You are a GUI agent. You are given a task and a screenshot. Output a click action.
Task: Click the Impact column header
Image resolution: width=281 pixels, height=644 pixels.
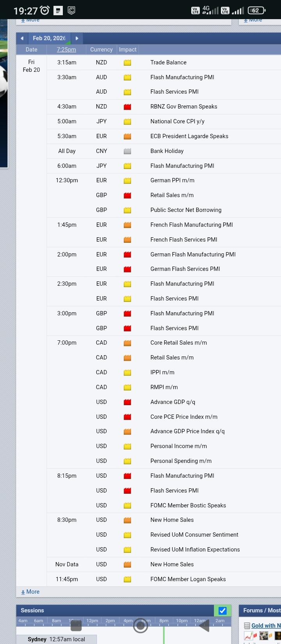tap(128, 50)
